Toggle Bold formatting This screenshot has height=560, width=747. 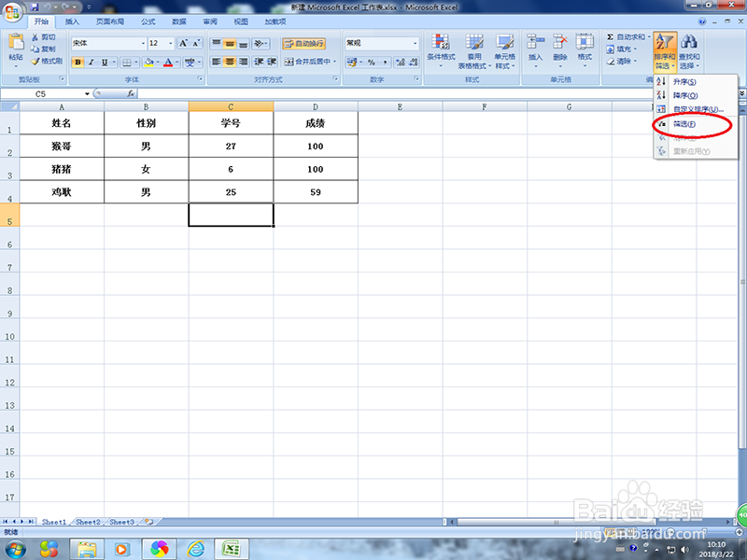click(78, 62)
